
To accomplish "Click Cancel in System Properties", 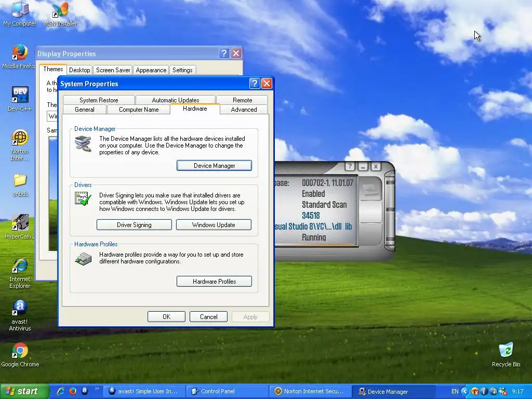I will click(208, 317).
